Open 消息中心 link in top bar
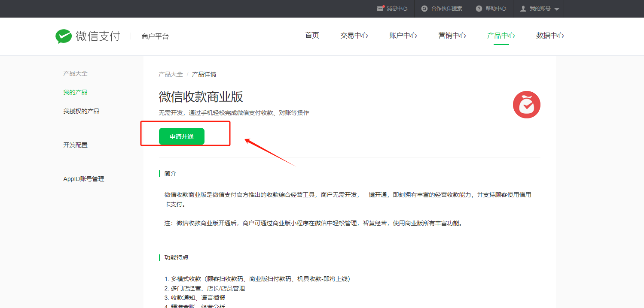This screenshot has height=308, width=644. (x=397, y=9)
